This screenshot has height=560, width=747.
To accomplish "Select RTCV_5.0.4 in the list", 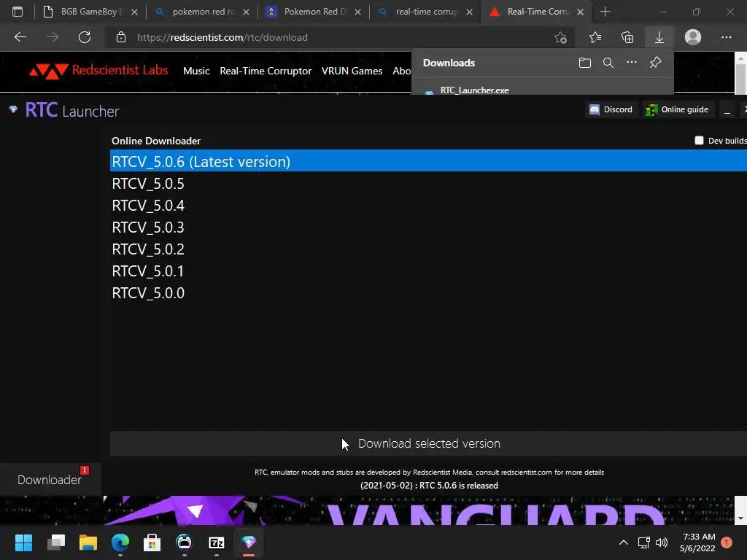I will [428, 205].
